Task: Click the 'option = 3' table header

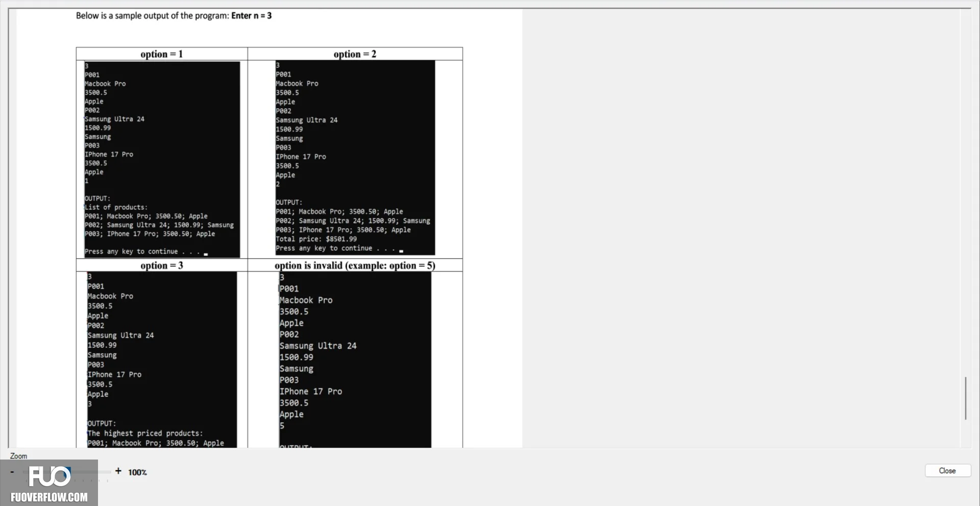Action: pos(162,266)
